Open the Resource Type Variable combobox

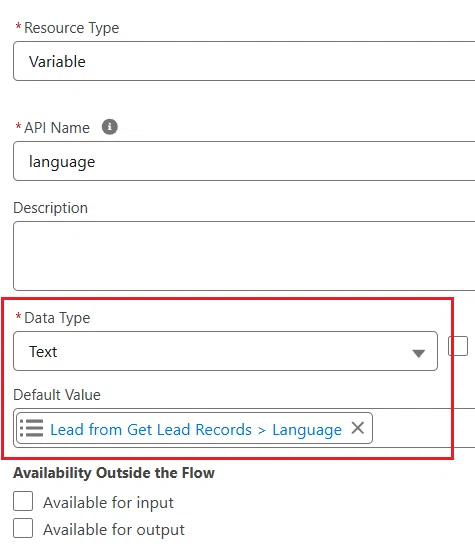tap(244, 61)
